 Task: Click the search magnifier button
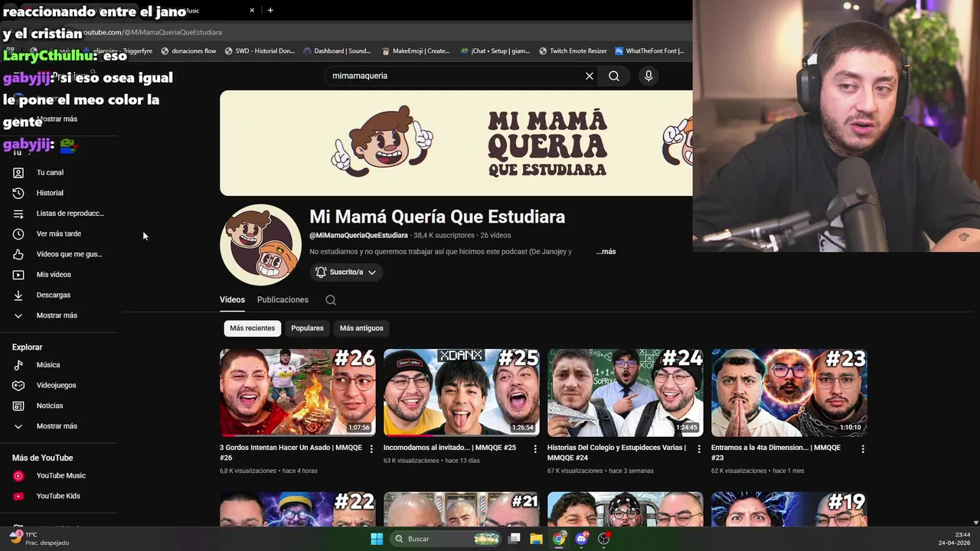point(614,76)
